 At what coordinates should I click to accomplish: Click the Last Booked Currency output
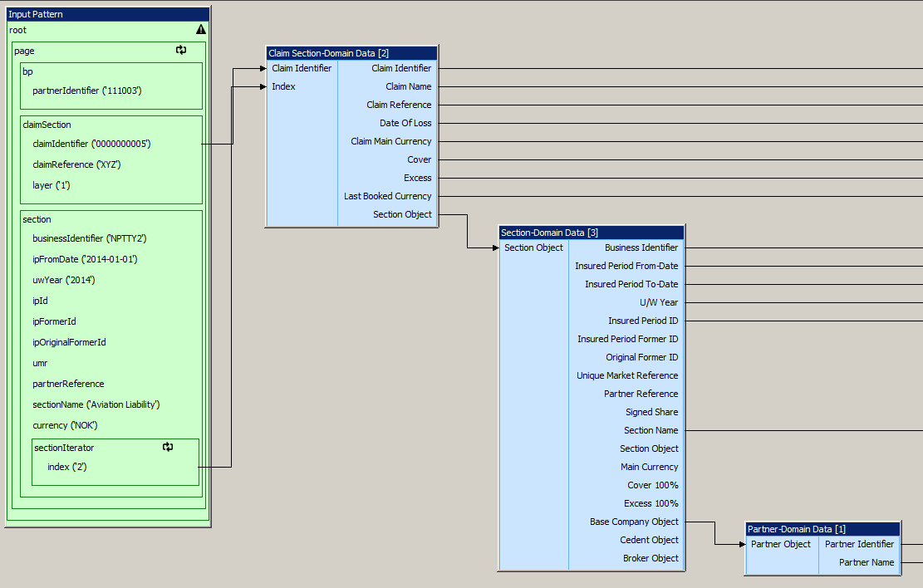click(388, 196)
